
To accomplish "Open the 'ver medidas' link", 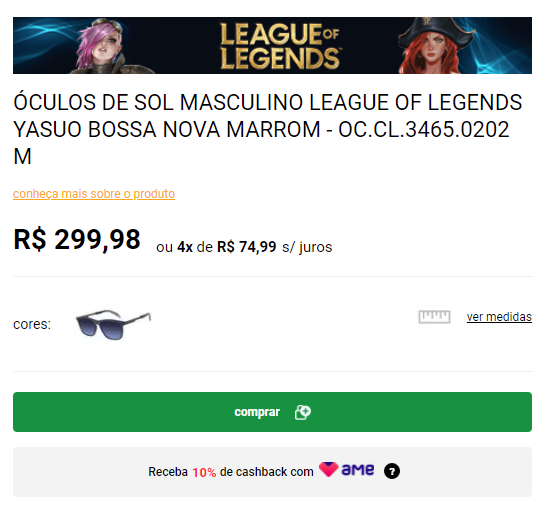I will (499, 317).
